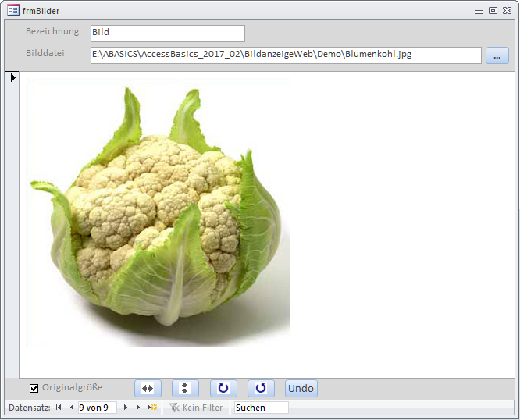
Task: Rotate image with first rotate button
Action: (223, 388)
